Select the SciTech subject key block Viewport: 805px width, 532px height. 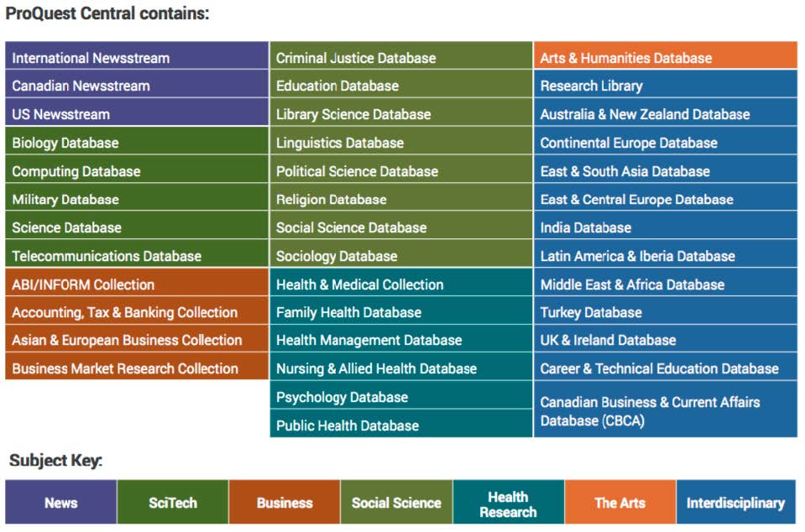[173, 503]
